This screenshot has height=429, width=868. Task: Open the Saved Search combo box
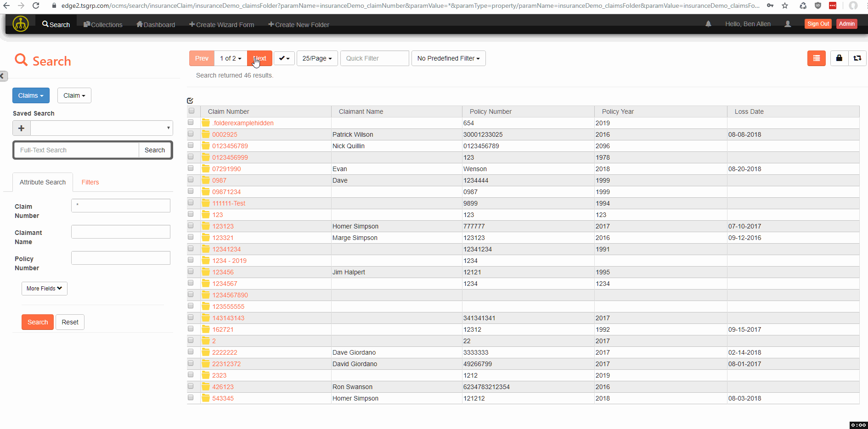pos(101,128)
